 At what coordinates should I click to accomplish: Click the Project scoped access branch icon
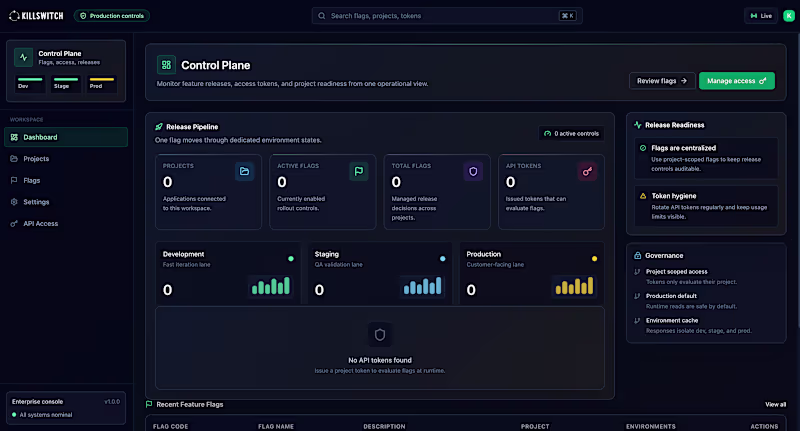click(x=637, y=272)
